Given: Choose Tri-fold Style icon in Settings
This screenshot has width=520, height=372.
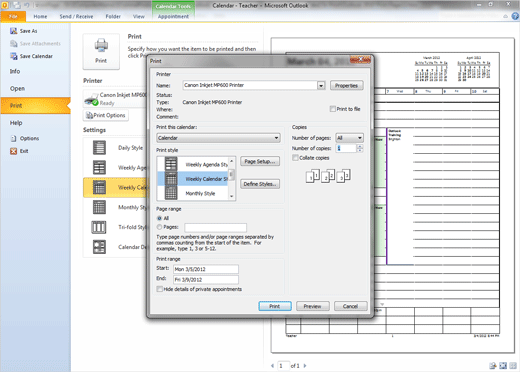Looking at the screenshot, I should (x=99, y=227).
